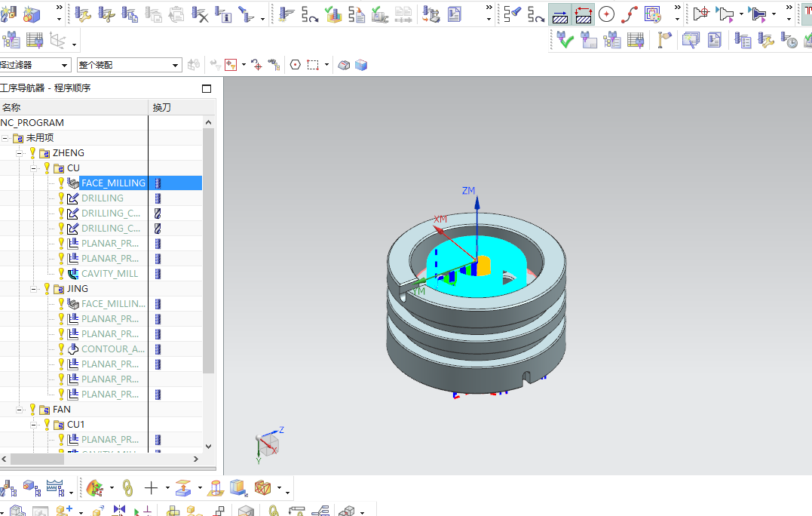Toggle the unidirectional cut pattern icon
This screenshot has height=516, width=812.
pos(559,14)
